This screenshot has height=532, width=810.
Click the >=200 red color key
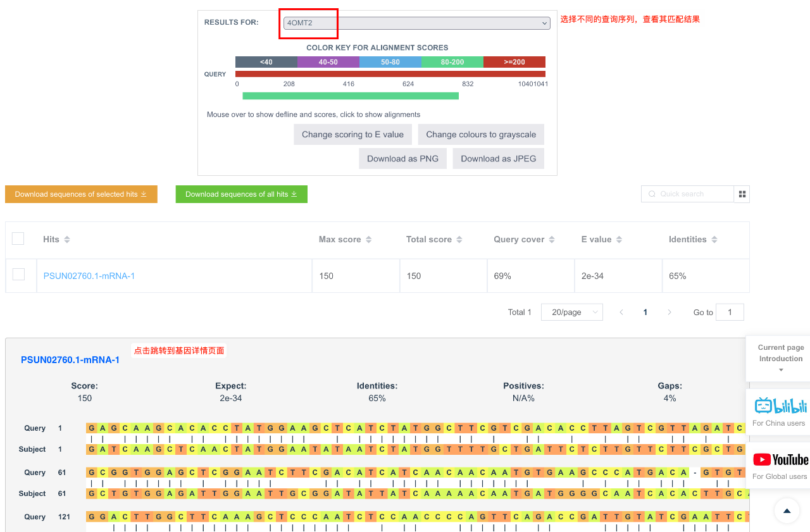pos(514,62)
